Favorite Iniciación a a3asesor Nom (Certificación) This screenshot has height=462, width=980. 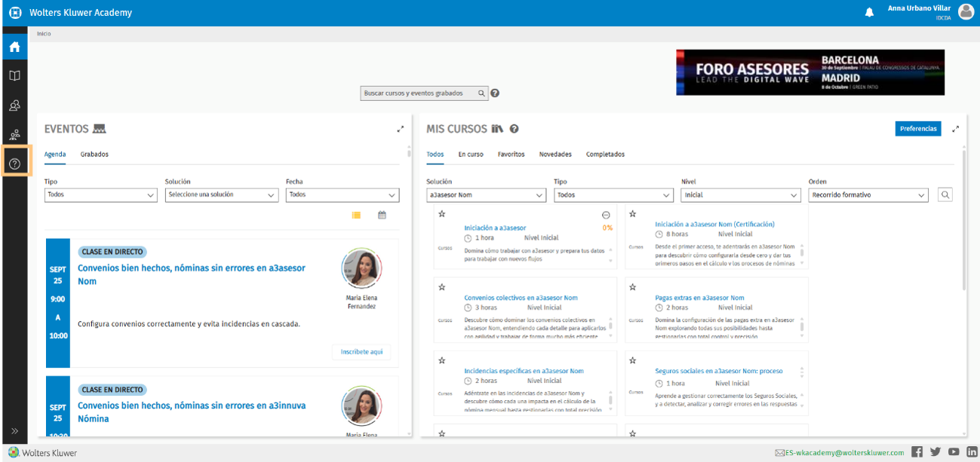(633, 214)
